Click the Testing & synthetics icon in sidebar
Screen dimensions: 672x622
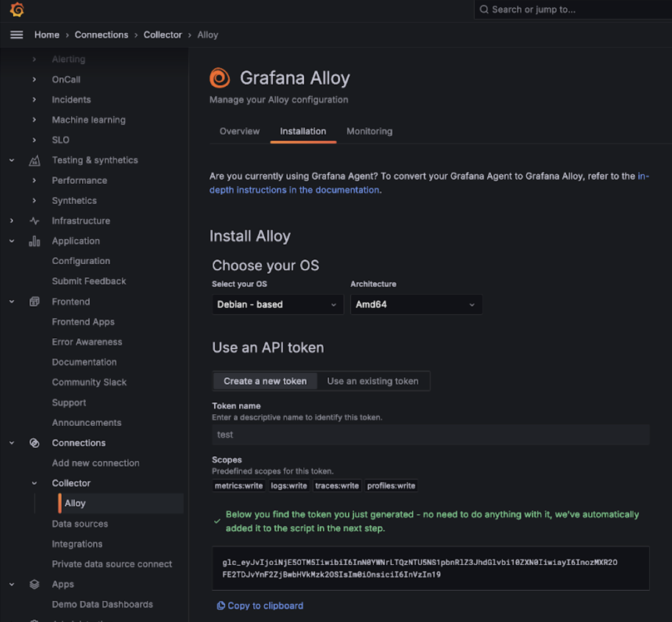point(34,160)
